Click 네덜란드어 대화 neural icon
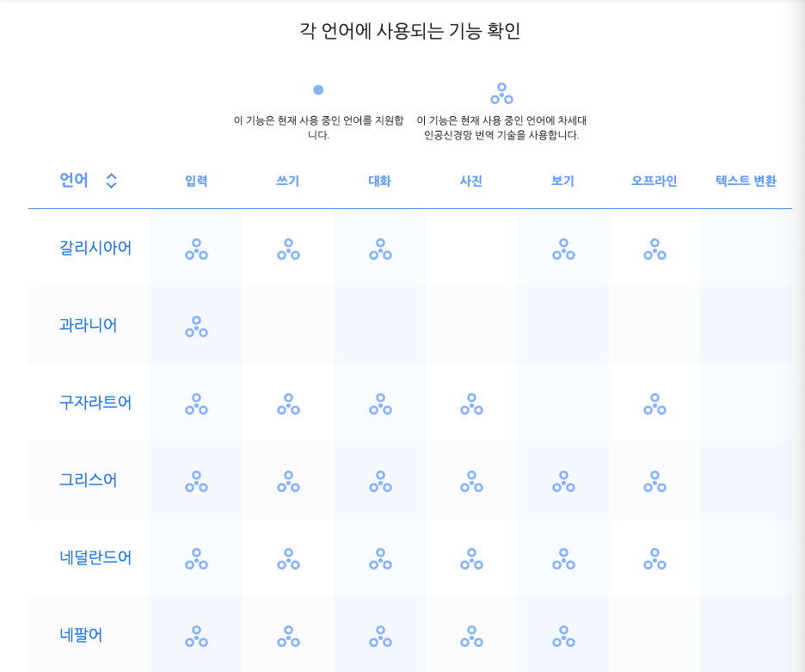The height and width of the screenshot is (672, 805). tap(380, 559)
